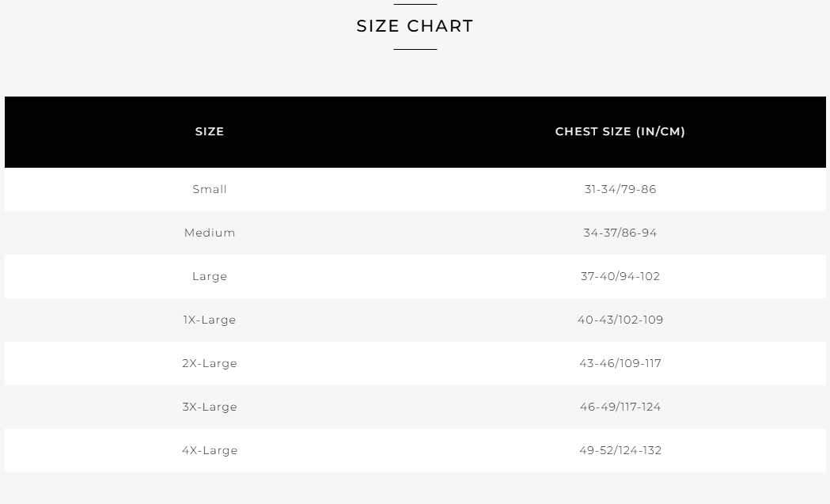Select the Medium size cell
Screen dimensions: 830x504
pos(210,233)
